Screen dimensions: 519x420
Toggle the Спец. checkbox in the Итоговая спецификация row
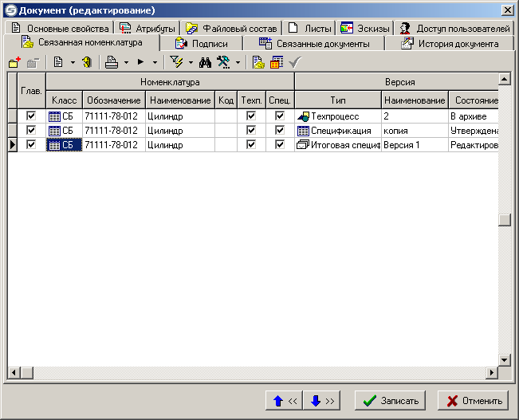click(280, 145)
